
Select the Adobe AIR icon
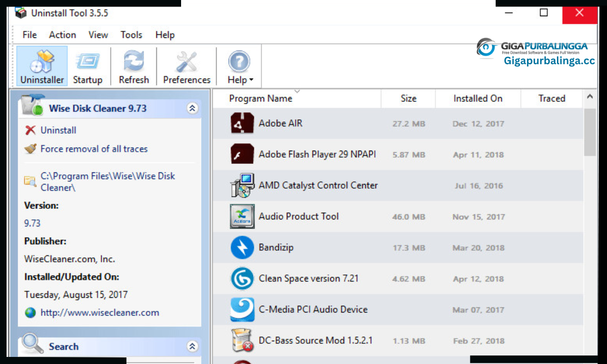click(242, 123)
